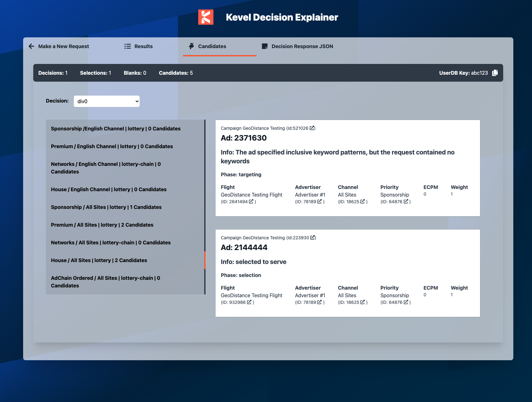Select the Candidates tab
Screen dimensions: 532x402
(x=220, y=46)
